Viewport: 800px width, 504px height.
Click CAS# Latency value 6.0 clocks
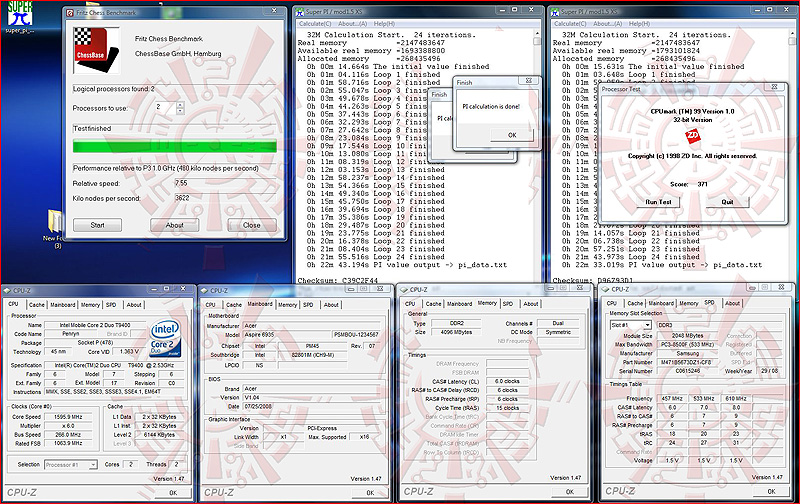pos(508,381)
